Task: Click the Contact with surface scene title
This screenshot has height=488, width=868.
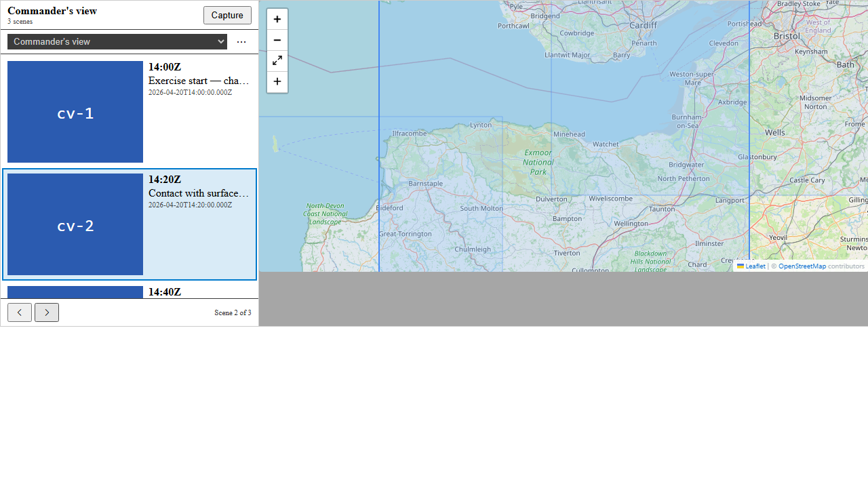Action: (199, 193)
